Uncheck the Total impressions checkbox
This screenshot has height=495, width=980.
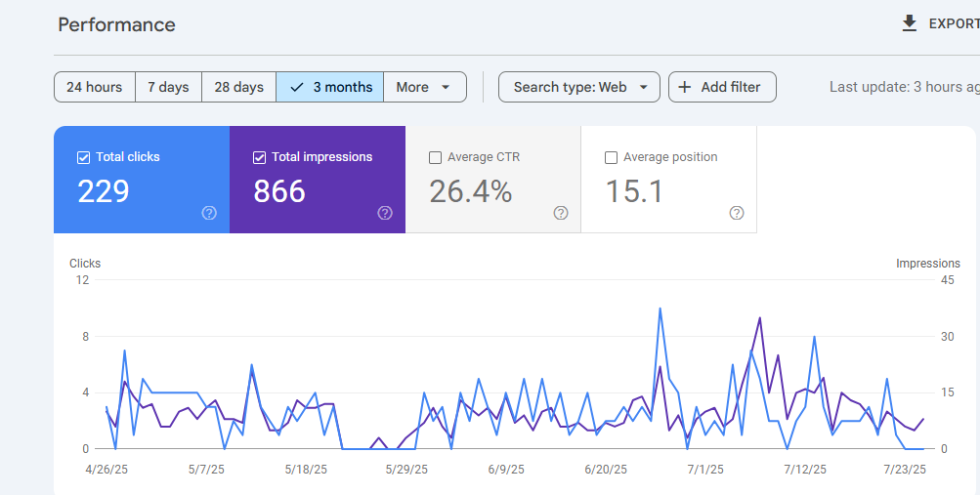[259, 158]
